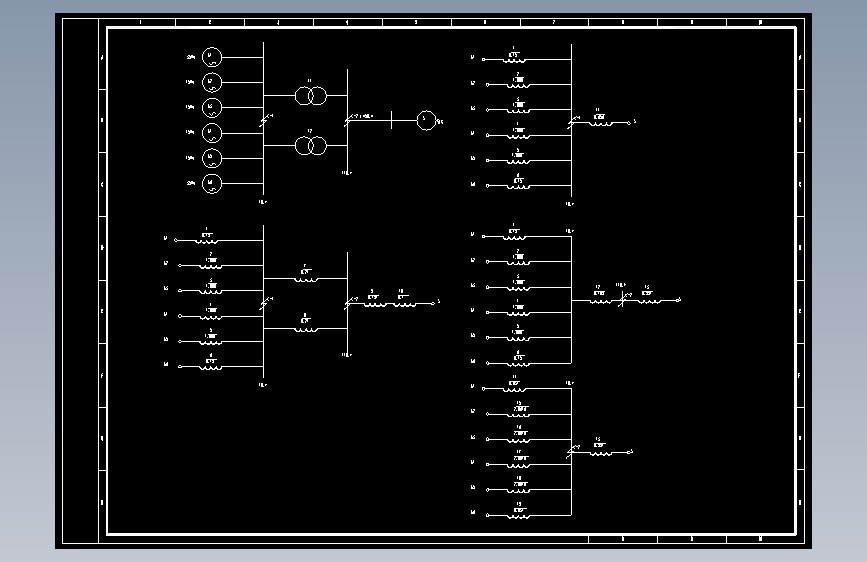867x562 pixels.
Task: Pick the first of two series reactances after the second bus
Action: click(375, 304)
